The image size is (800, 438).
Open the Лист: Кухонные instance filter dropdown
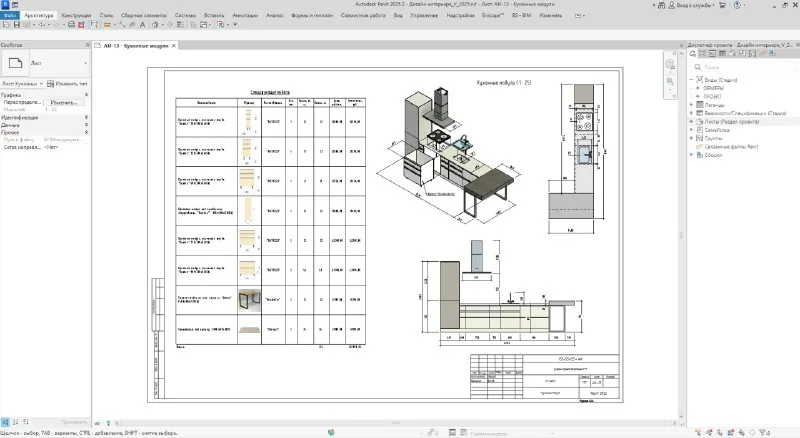pyautogui.click(x=22, y=83)
